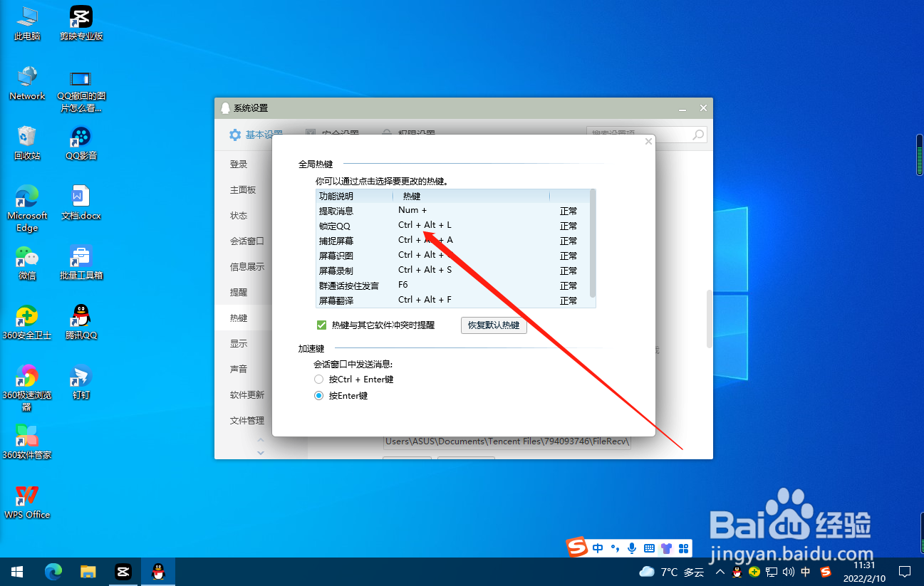The image size is (924, 586).
Task: Select 按Enter键 radio option
Action: click(319, 396)
